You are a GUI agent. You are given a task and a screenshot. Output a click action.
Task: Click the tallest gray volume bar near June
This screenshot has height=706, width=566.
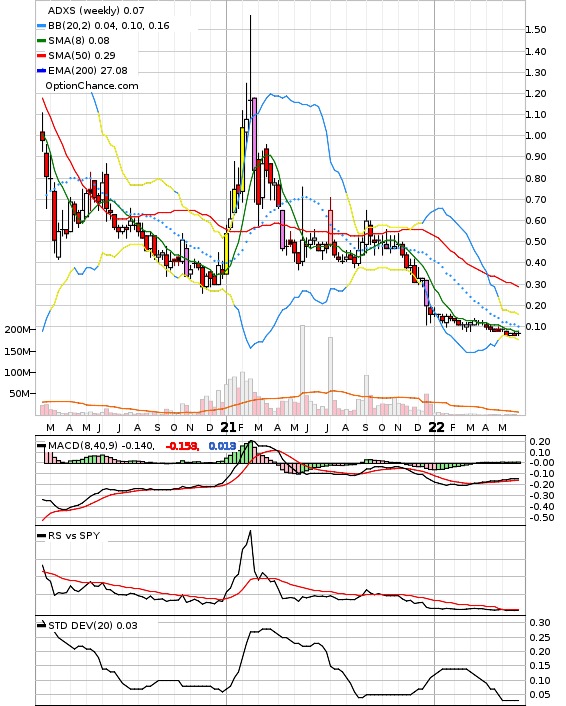pyautogui.click(x=302, y=370)
